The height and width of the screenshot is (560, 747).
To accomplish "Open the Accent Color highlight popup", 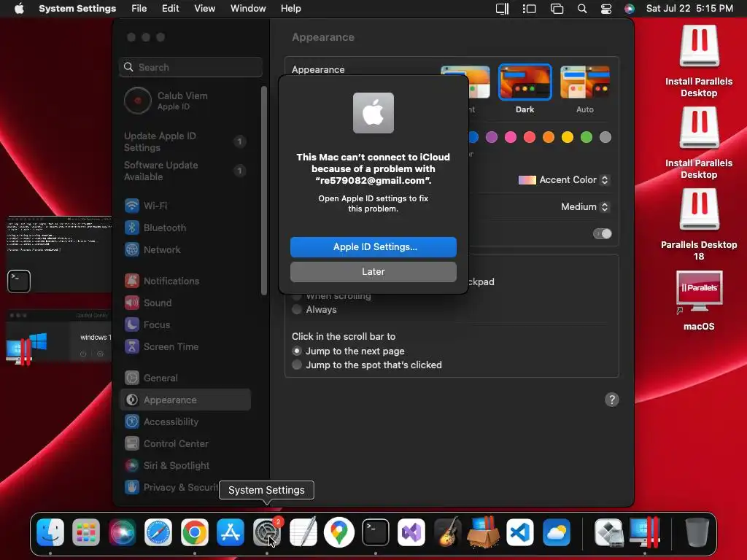I will tap(563, 180).
